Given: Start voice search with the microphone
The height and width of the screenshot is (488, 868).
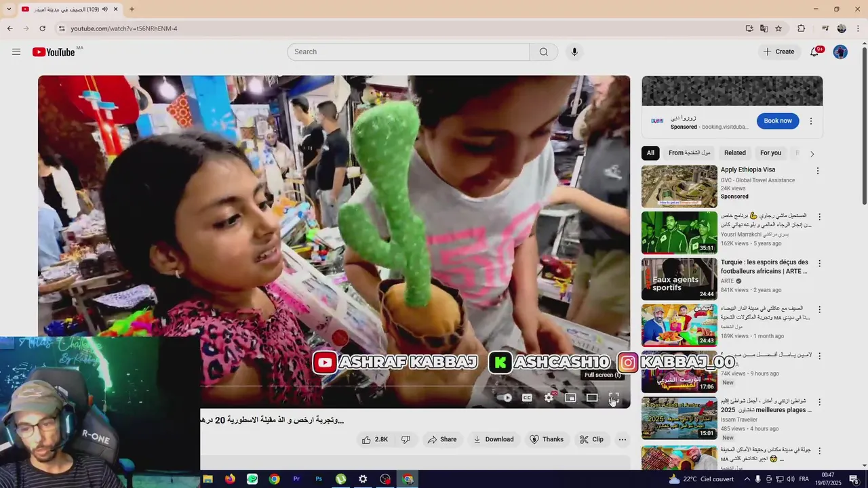Looking at the screenshot, I should [574, 52].
